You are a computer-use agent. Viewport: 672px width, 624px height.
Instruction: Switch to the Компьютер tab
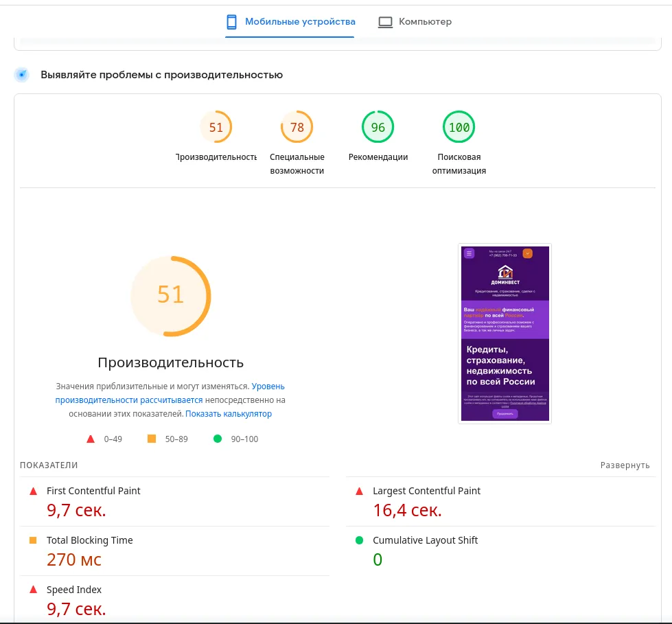point(415,22)
